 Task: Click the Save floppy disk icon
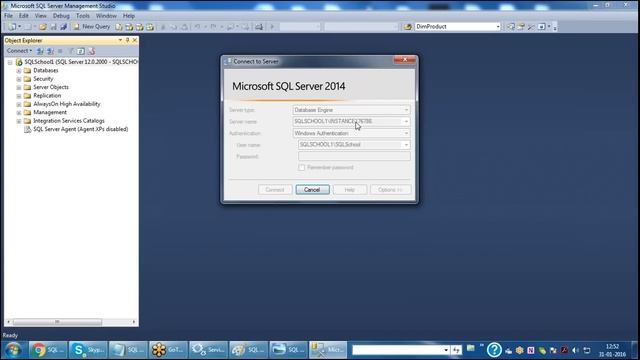(x=53, y=27)
